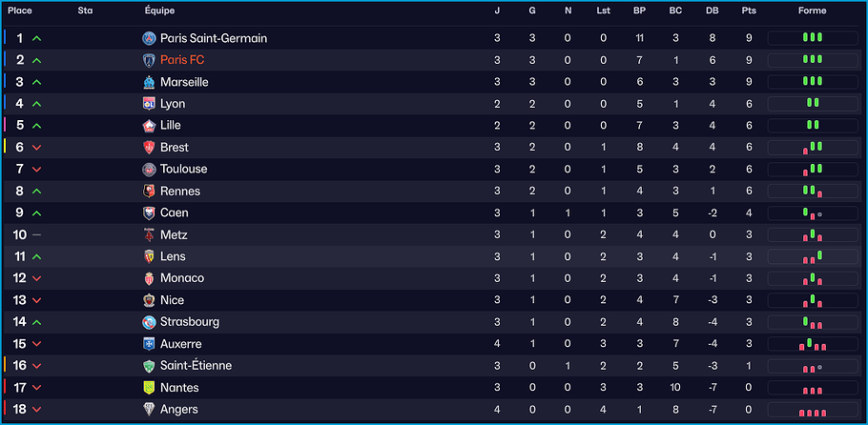868x425 pixels.
Task: Click the Saint-Étienne green club crest
Action: (x=149, y=366)
